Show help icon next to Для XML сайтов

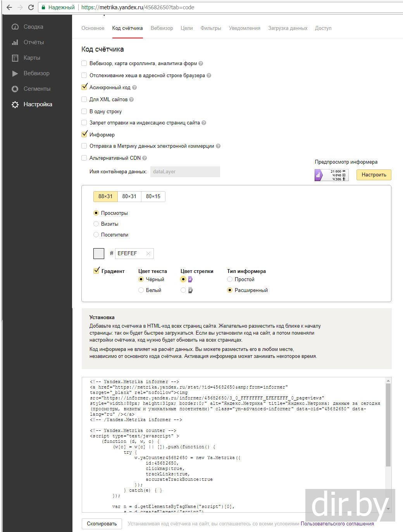(x=131, y=100)
